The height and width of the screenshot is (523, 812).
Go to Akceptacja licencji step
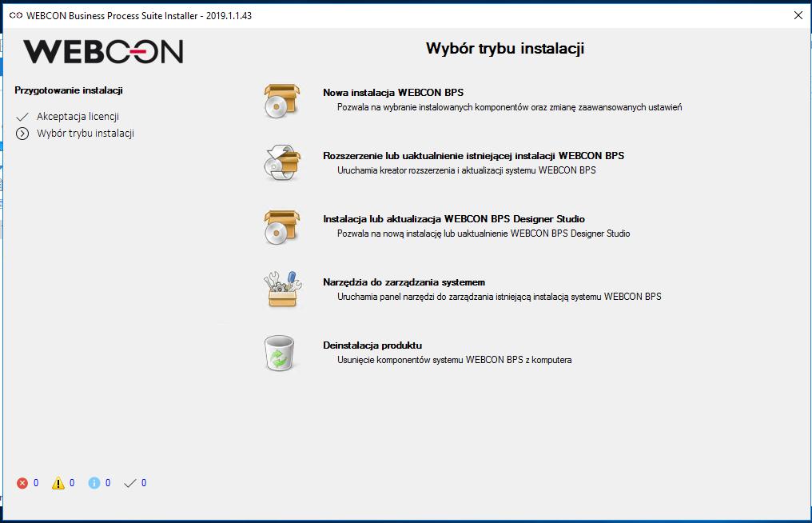point(78,117)
